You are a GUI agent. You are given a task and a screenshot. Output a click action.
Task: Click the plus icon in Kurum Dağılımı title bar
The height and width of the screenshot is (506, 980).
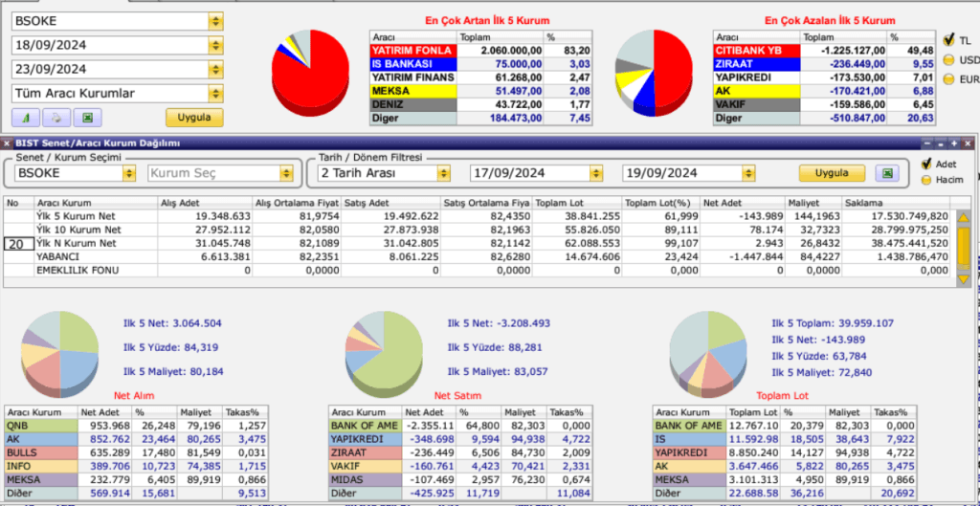[954, 143]
